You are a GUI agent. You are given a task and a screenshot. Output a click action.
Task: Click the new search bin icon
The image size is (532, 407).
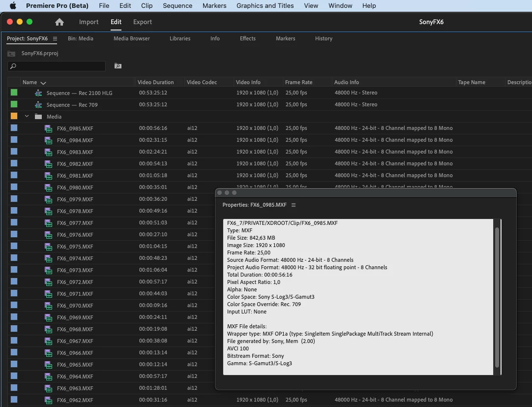click(x=118, y=65)
